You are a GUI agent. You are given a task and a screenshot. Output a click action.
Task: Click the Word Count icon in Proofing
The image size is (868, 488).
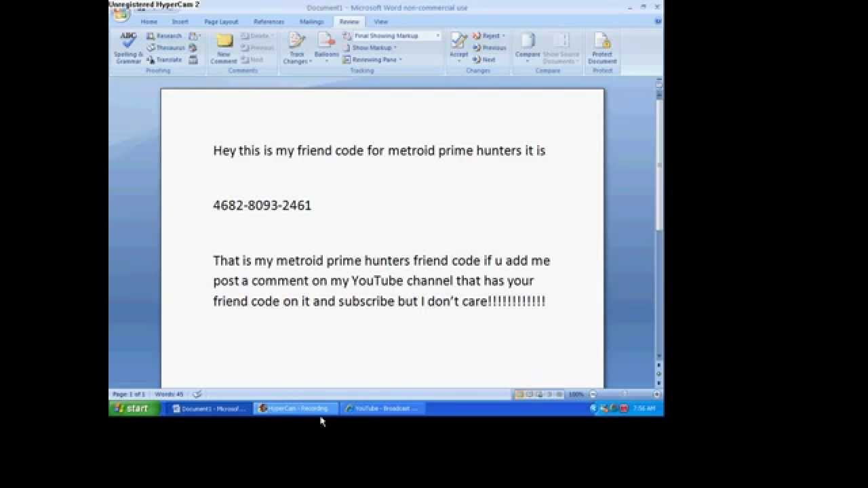pyautogui.click(x=193, y=60)
